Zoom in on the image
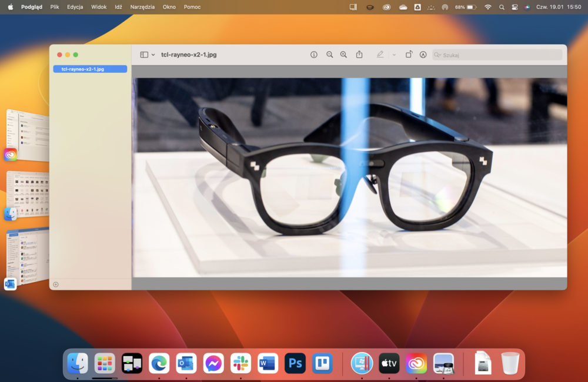This screenshot has width=588, height=382. click(x=343, y=55)
